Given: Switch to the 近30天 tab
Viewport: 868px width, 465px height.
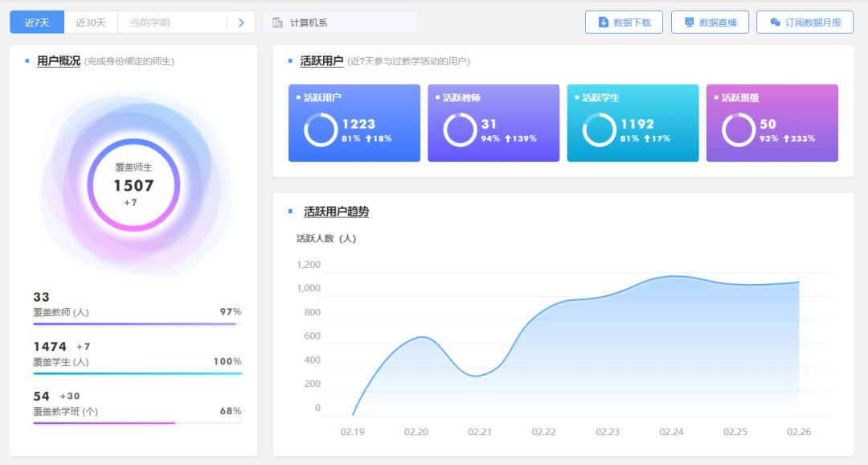Looking at the screenshot, I should point(91,23).
